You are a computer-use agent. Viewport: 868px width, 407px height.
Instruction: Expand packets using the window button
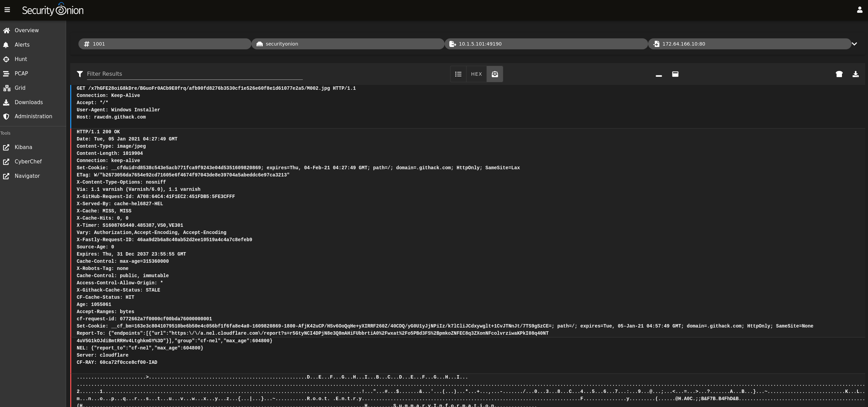click(x=675, y=74)
